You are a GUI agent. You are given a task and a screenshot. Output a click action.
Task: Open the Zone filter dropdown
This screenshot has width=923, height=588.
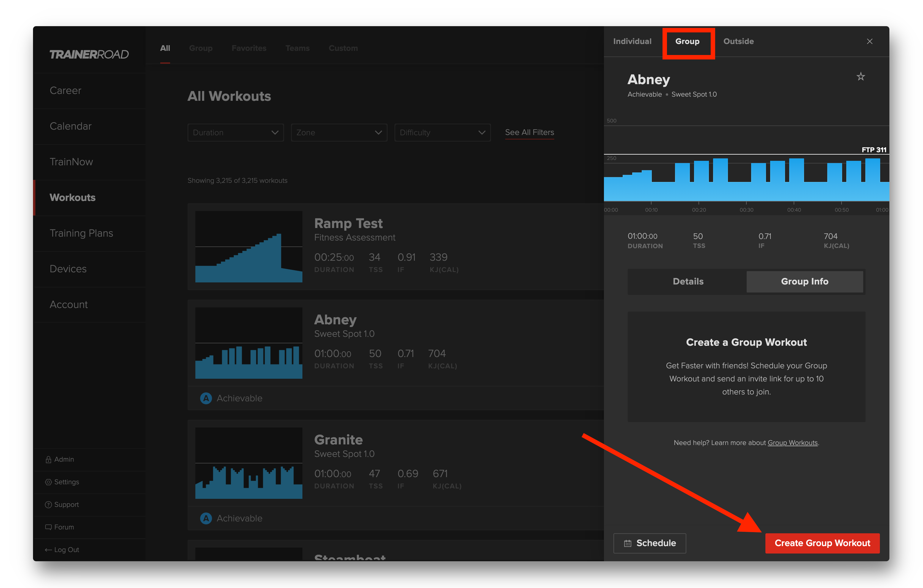[x=339, y=132]
